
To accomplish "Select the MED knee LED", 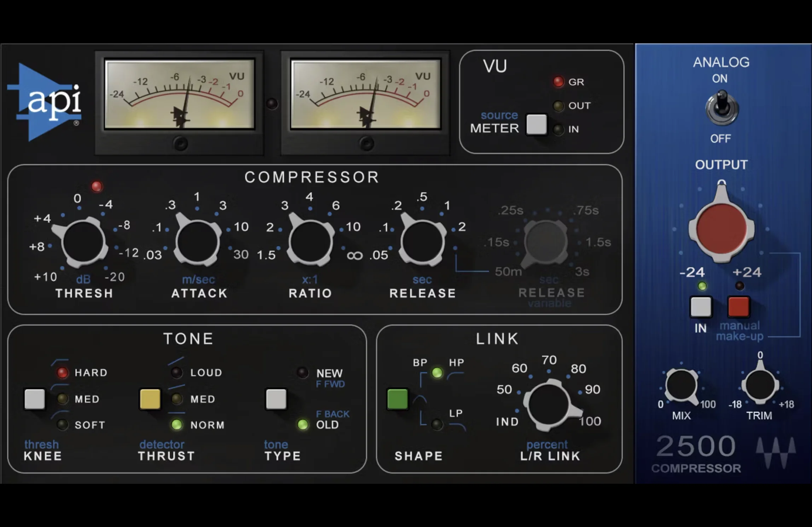I will coord(63,399).
